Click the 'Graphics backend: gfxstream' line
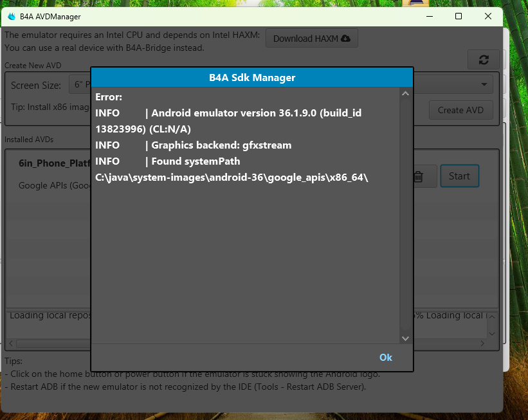528x420 pixels. (194, 145)
